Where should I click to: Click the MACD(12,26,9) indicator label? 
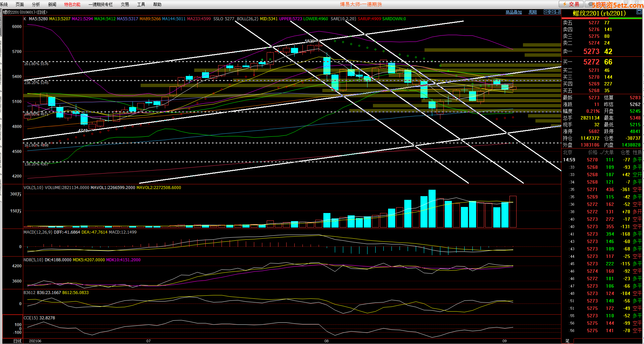point(38,232)
